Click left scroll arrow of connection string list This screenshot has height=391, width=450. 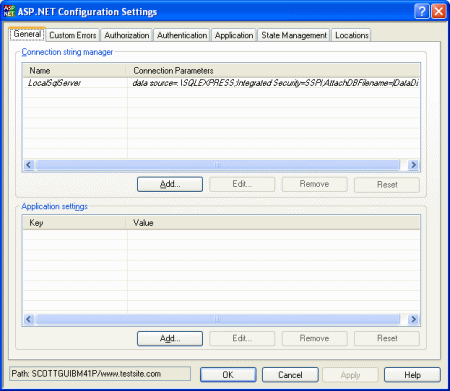pyautogui.click(x=29, y=165)
